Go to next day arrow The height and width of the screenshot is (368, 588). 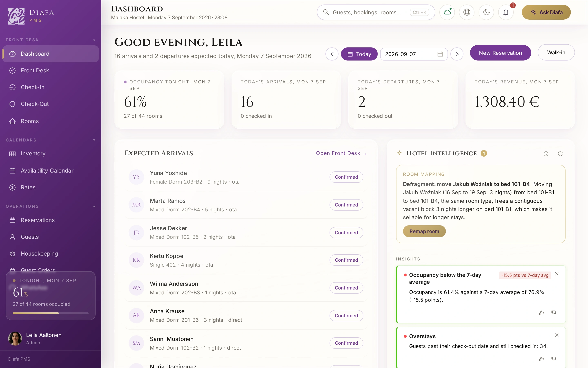[457, 54]
